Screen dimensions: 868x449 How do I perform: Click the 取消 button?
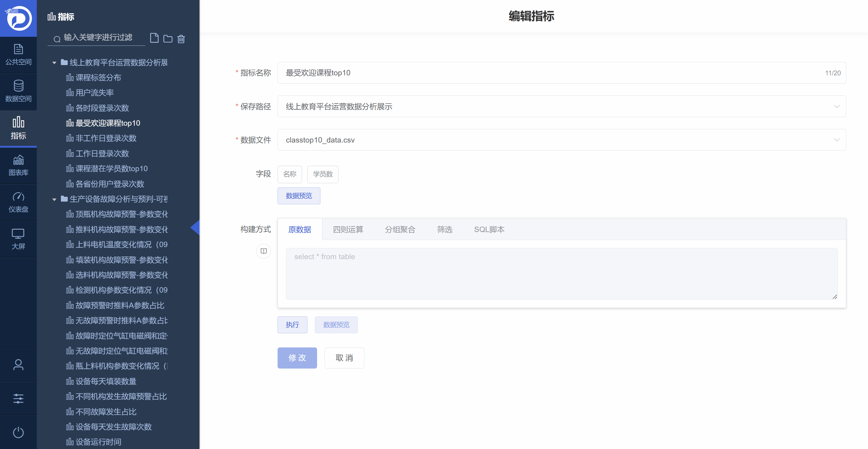(344, 358)
